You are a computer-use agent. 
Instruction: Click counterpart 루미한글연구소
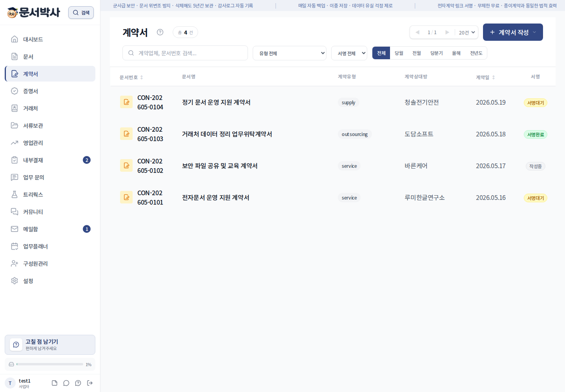pyautogui.click(x=425, y=198)
